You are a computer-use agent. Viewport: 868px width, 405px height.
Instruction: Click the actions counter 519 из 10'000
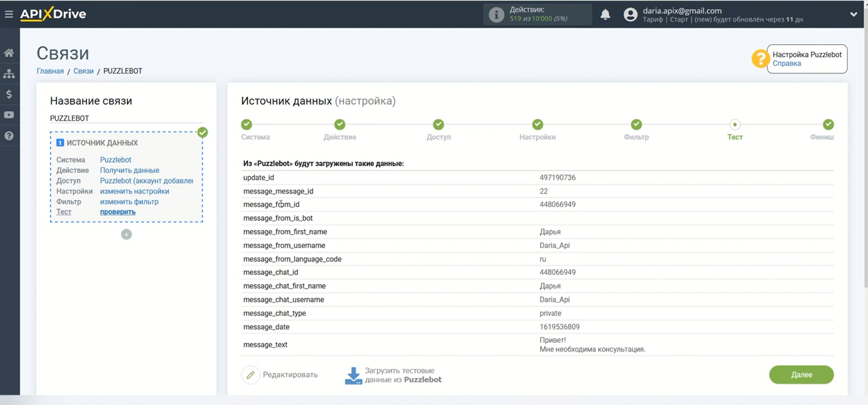tap(538, 19)
